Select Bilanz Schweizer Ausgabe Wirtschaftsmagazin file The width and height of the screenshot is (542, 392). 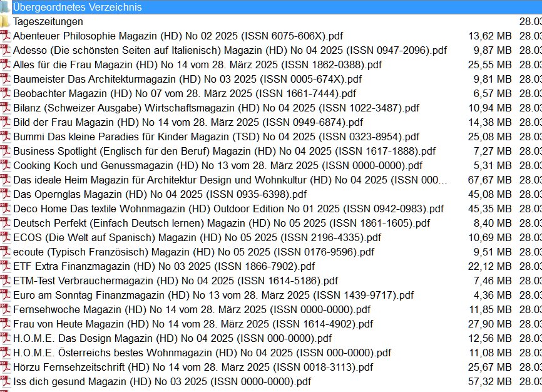216,108
